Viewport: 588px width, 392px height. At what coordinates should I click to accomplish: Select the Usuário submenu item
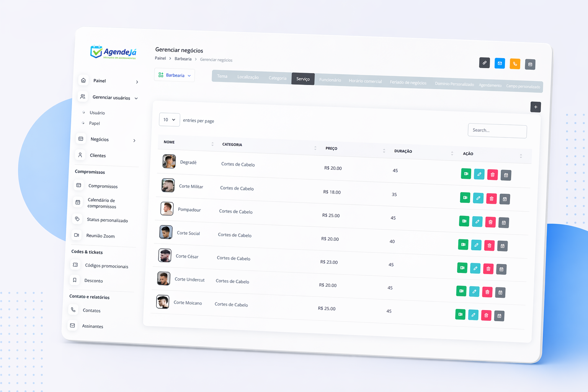pos(97,113)
